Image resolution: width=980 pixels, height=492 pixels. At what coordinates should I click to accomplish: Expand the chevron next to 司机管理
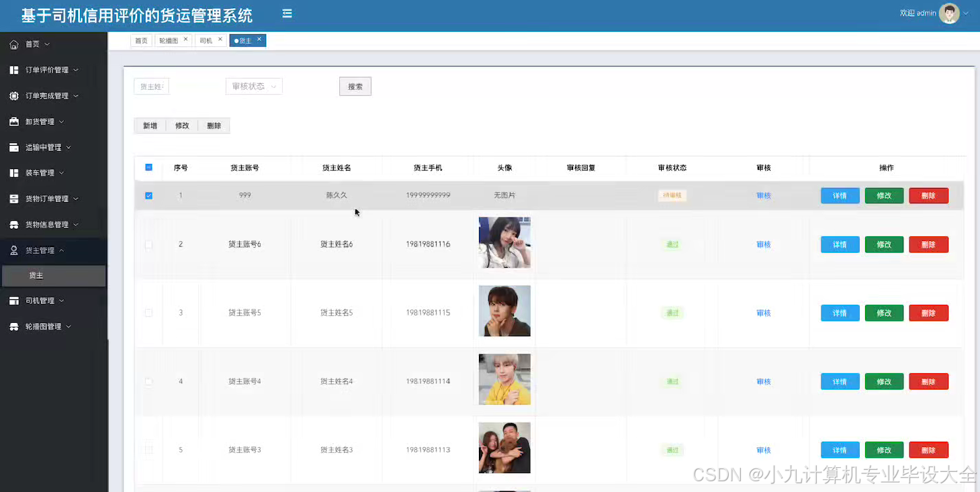pos(62,301)
